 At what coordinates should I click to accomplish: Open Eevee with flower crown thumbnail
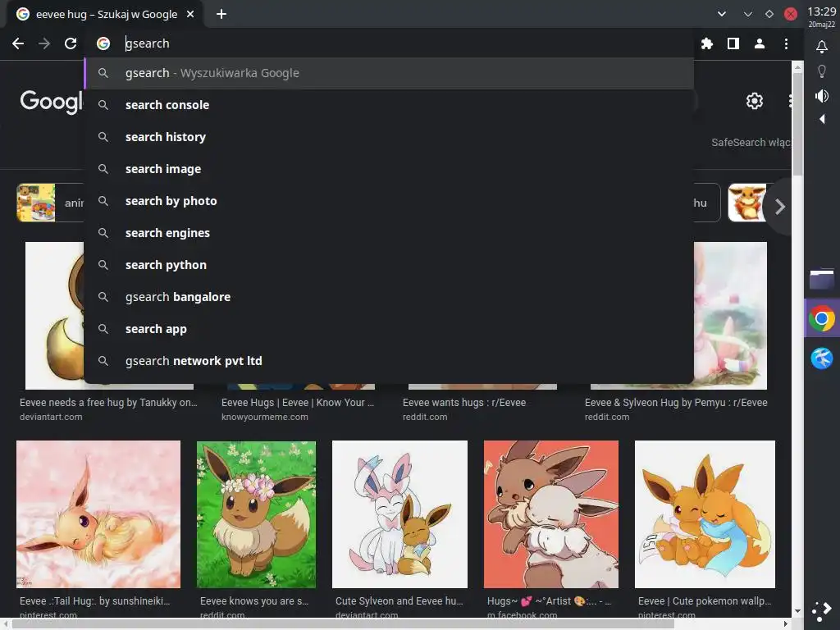point(256,514)
